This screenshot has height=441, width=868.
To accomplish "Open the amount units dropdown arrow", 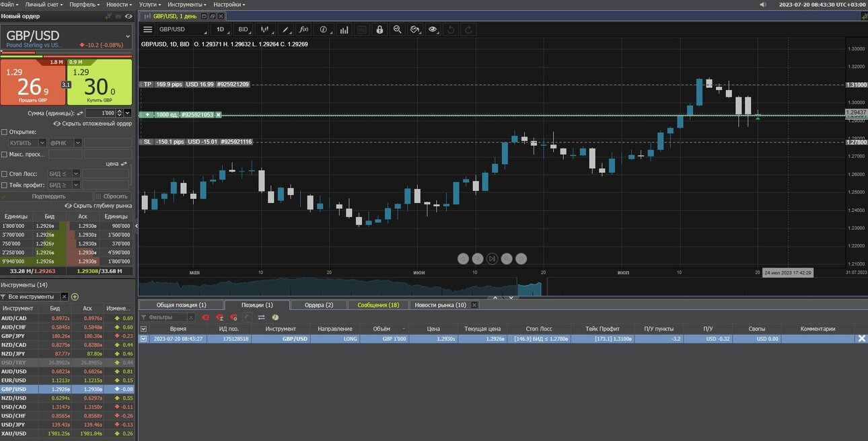I will pos(128,113).
